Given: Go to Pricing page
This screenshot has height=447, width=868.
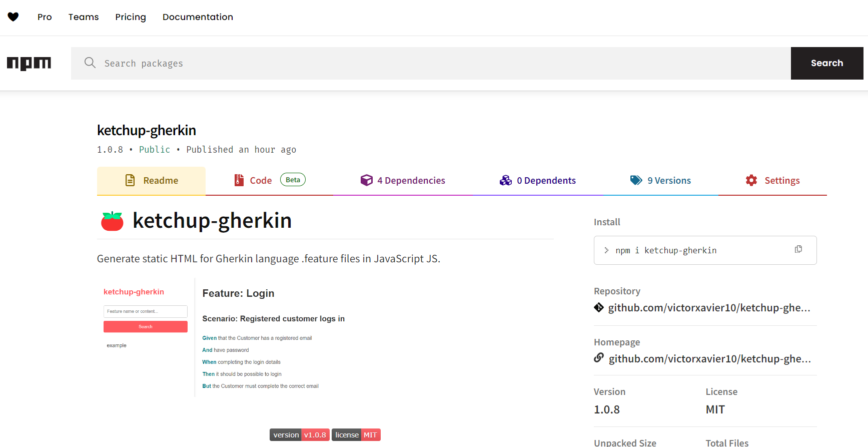Looking at the screenshot, I should pyautogui.click(x=131, y=17).
